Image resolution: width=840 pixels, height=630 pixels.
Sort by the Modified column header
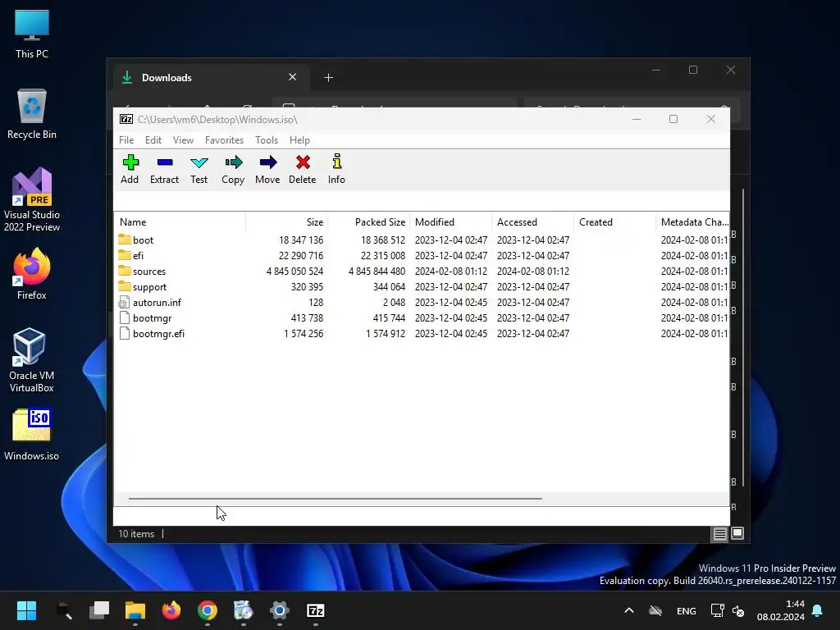pyautogui.click(x=450, y=221)
